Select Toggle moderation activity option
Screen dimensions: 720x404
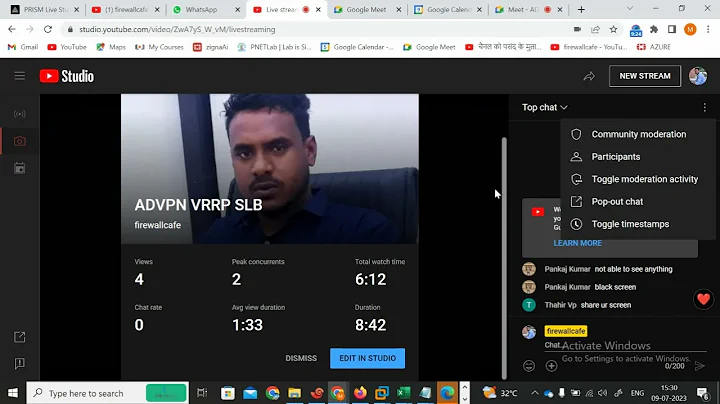[638, 179]
